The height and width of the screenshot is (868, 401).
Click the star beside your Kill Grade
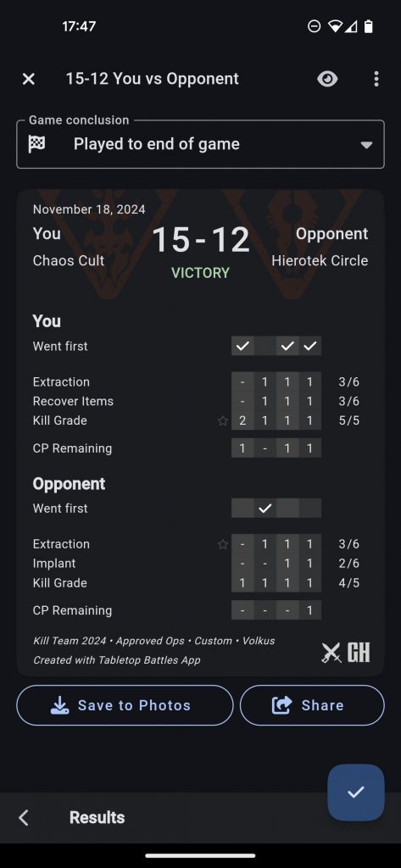pos(223,421)
